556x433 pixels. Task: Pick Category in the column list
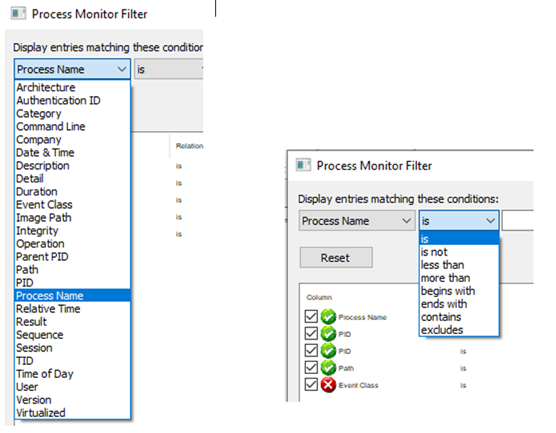[72, 113]
